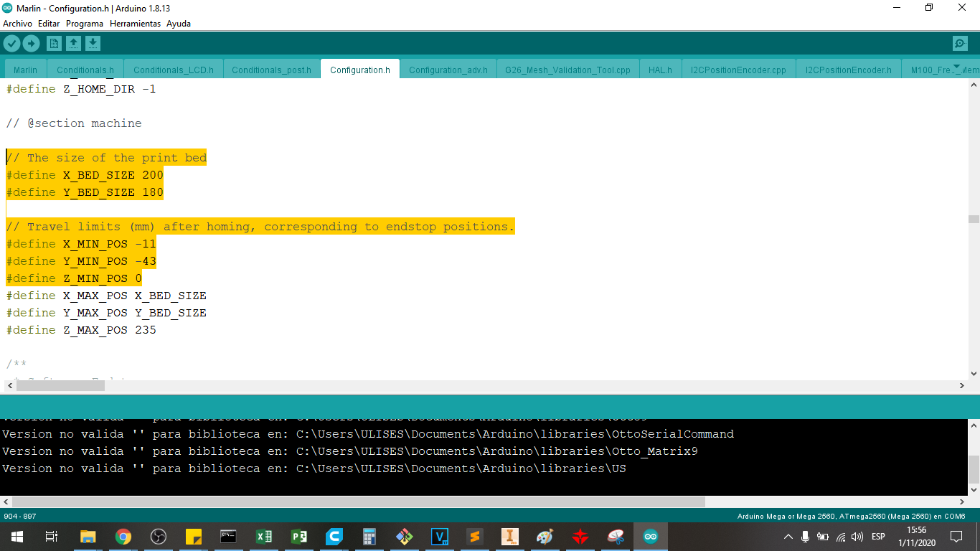Viewport: 980px width, 551px height.
Task: Switch to the Marlin tab
Action: 26,70
